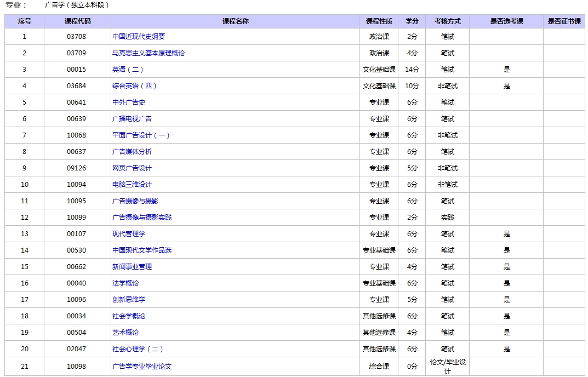Select course code 03708
Viewport: 588px width, 377px height.
coord(77,36)
